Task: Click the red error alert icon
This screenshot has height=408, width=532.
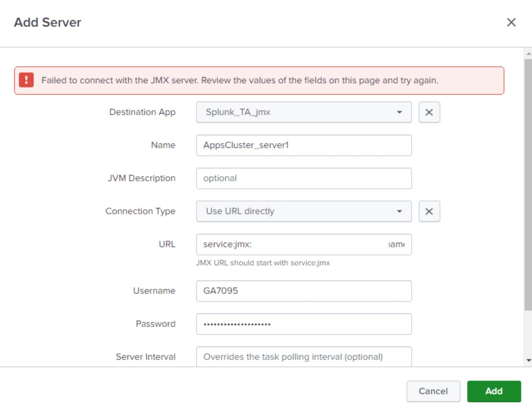Action: click(x=26, y=80)
